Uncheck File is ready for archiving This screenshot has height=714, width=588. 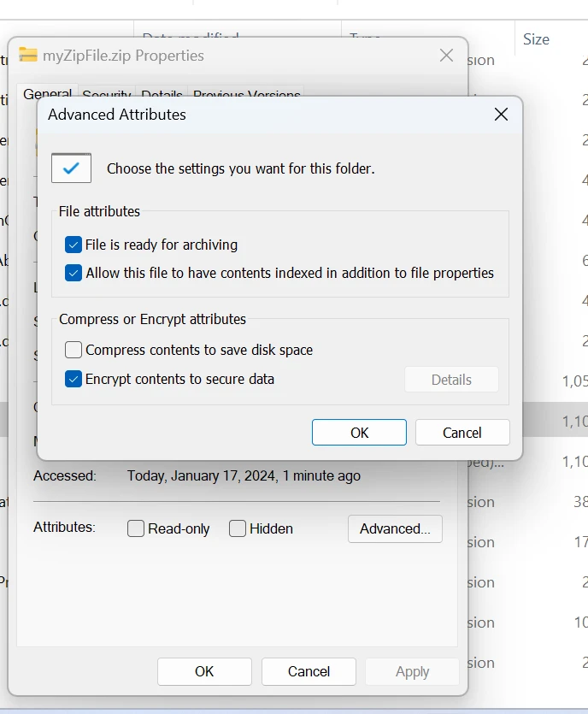(73, 245)
